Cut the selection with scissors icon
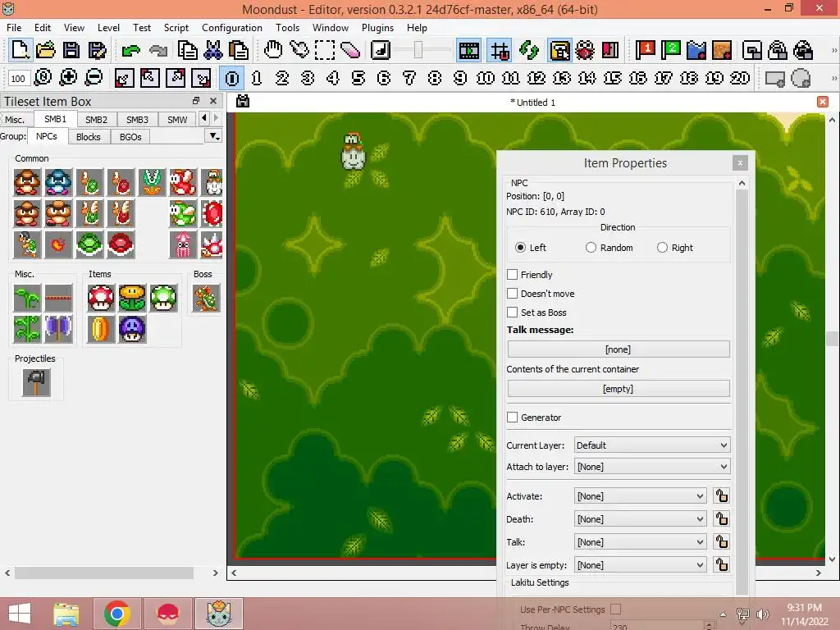840x630 pixels. [213, 50]
